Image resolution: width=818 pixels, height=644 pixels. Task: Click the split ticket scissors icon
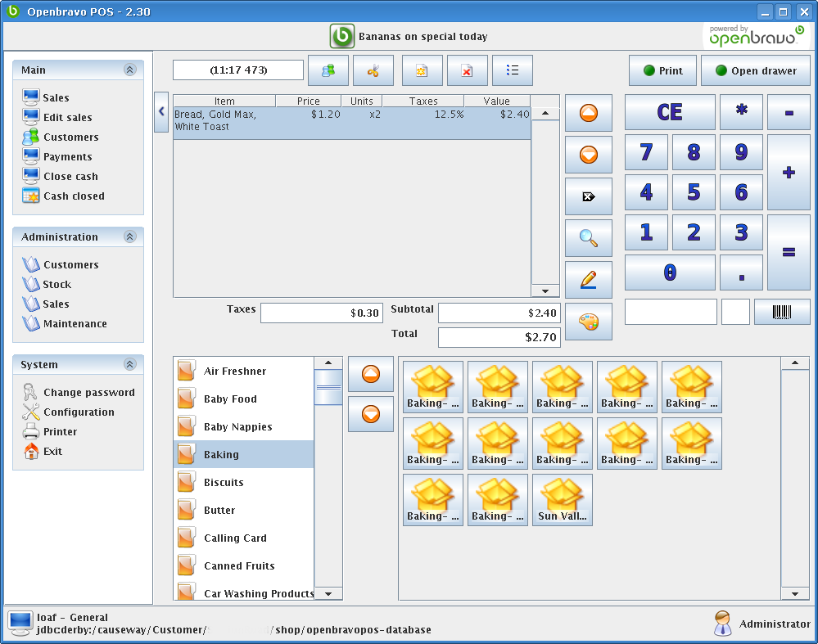[373, 70]
